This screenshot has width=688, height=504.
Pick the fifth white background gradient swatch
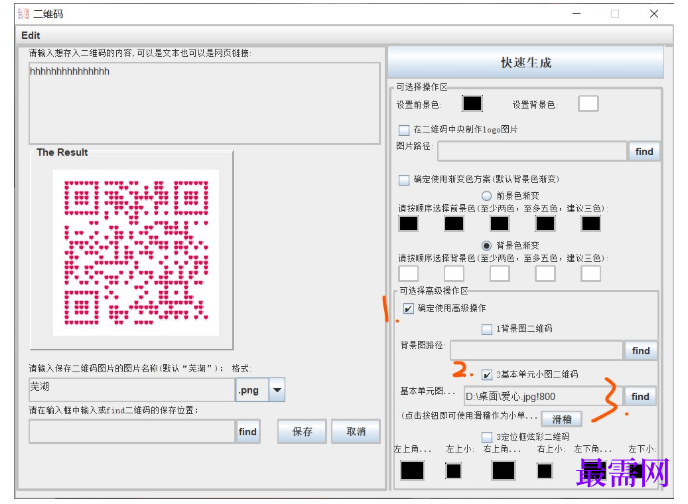click(x=591, y=273)
